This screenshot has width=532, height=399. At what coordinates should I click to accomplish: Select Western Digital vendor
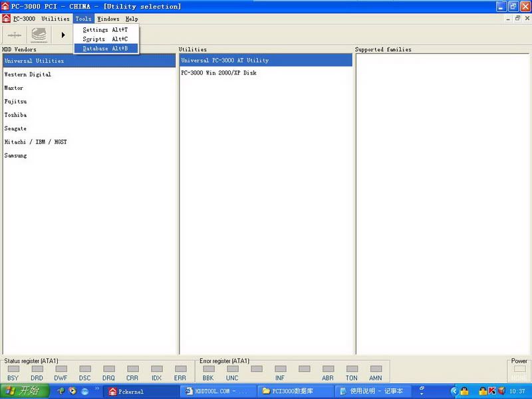click(89, 74)
